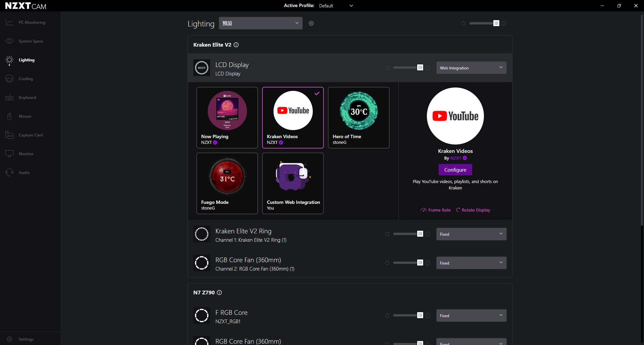This screenshot has width=644, height=345.
Task: Click N7 Z790 info icon
Action: click(219, 293)
